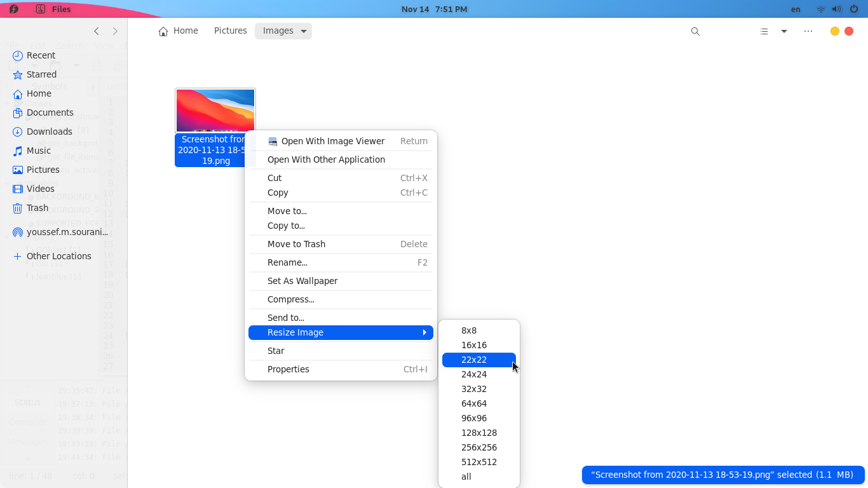The width and height of the screenshot is (868, 488).
Task: Choose Copy to… option
Action: click(x=341, y=226)
